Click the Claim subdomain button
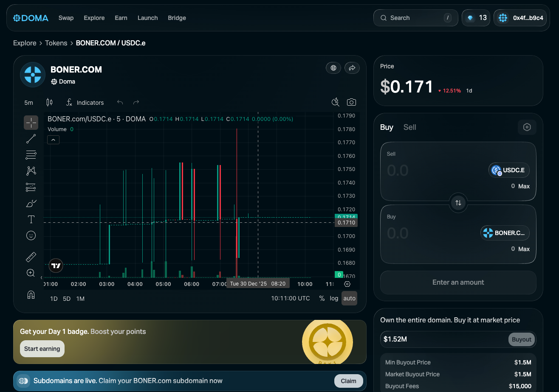 348,381
